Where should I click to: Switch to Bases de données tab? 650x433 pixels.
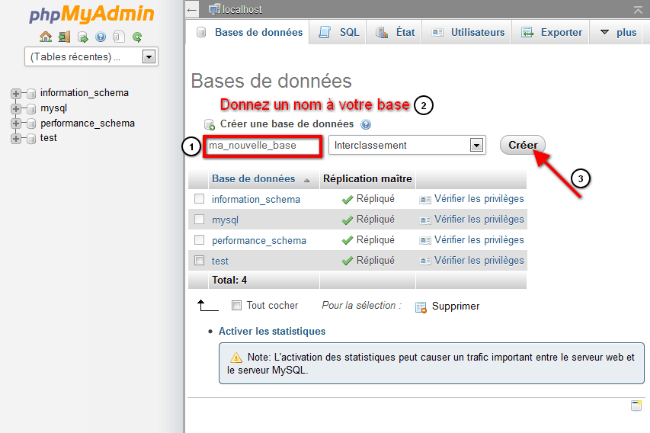point(249,32)
